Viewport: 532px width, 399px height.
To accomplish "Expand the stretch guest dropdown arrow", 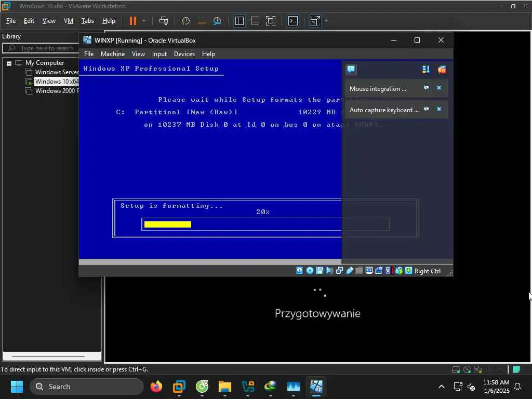I will (326, 21).
